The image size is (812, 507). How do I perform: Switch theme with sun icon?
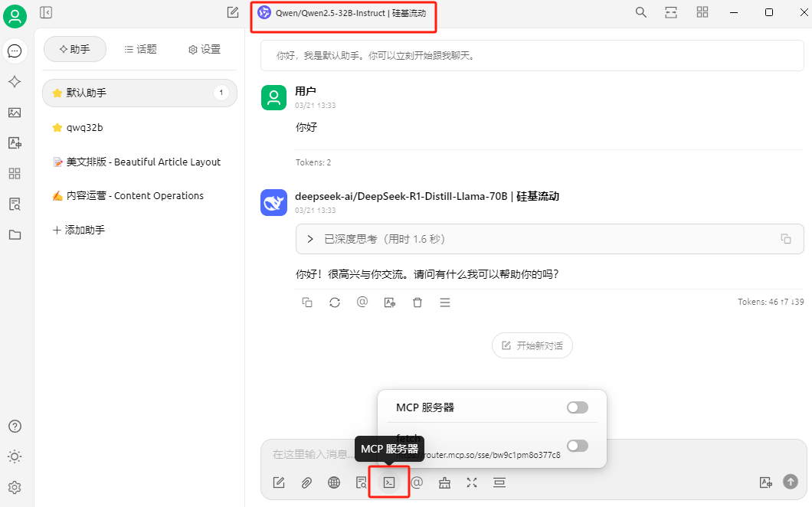pos(15,456)
